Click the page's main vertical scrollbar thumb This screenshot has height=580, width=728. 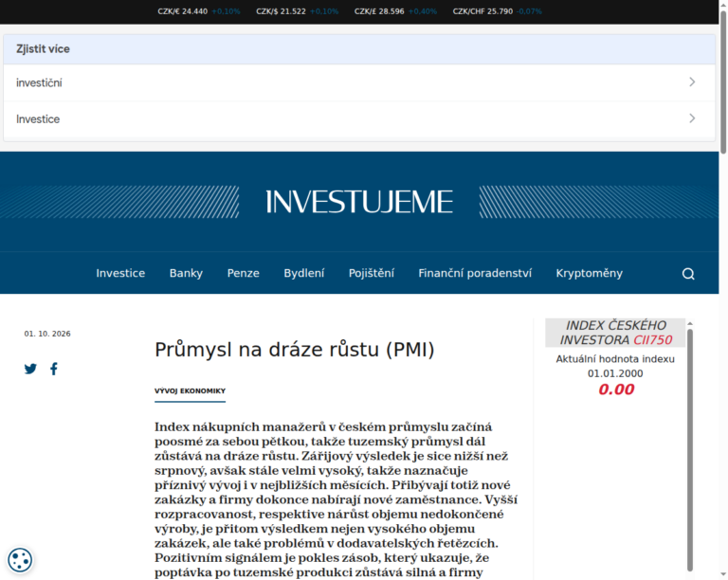[723, 82]
